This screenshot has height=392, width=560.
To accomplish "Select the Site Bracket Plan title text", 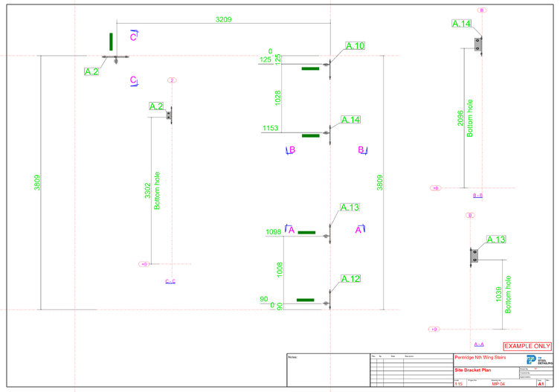I will pyautogui.click(x=473, y=370).
